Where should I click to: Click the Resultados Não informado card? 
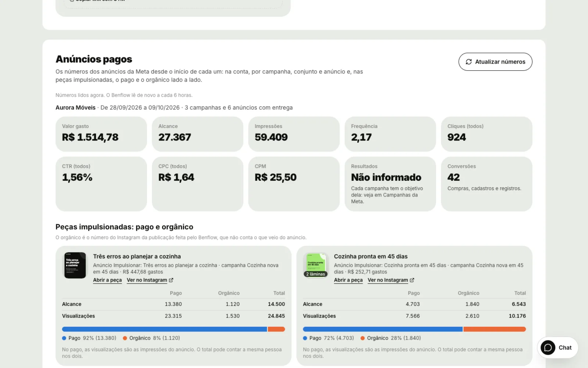(x=390, y=184)
